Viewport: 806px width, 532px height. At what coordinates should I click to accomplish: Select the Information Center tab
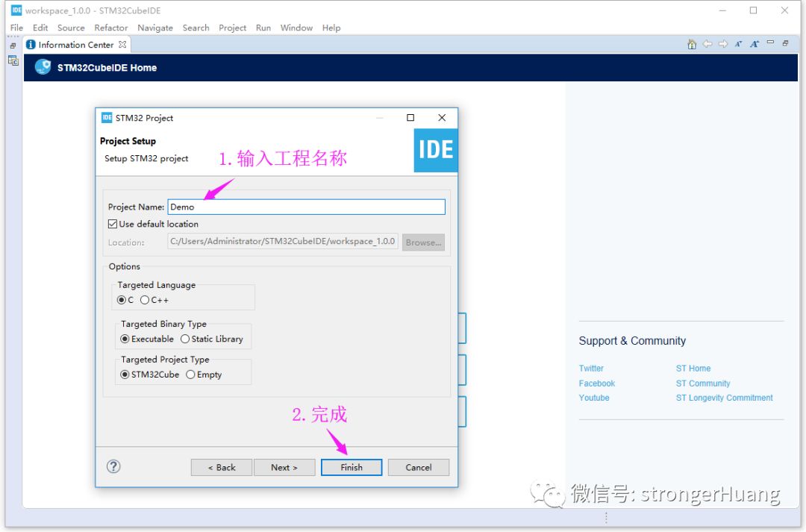[x=75, y=45]
